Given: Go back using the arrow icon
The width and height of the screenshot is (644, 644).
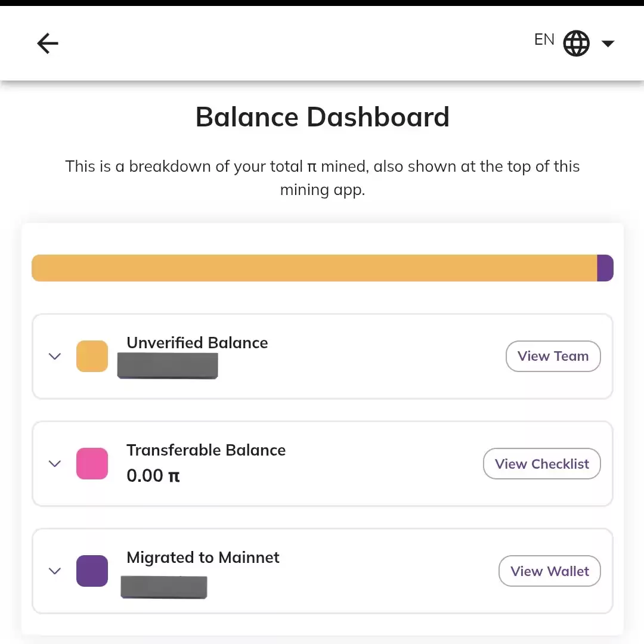Looking at the screenshot, I should [48, 43].
